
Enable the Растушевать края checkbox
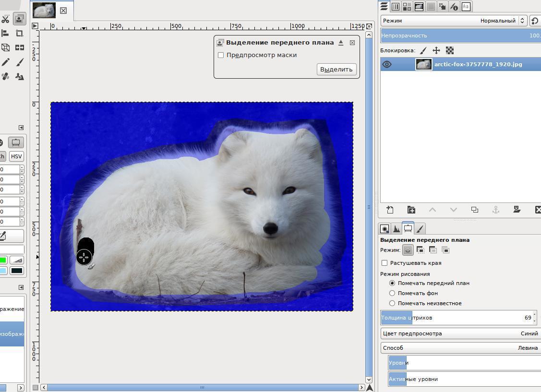(385, 263)
